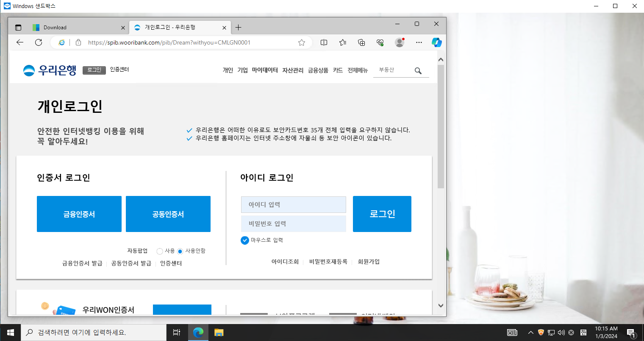644x341 pixels.
Task: Open 카드 menu
Action: coord(338,70)
